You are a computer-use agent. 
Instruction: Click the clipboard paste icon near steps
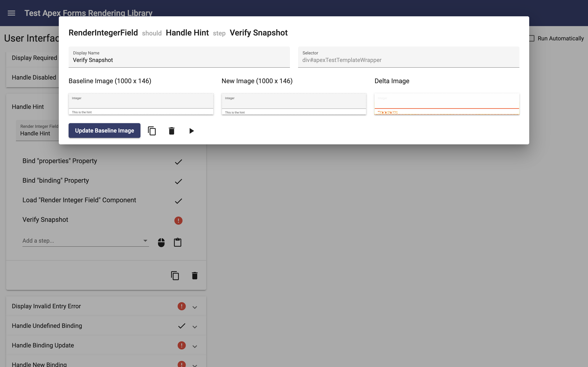pos(177,242)
